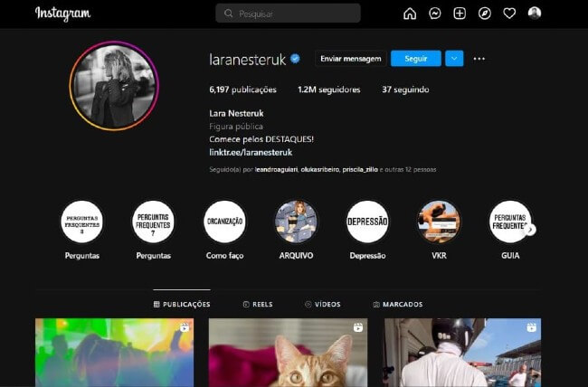Click the Figura pública category label

coord(236,127)
